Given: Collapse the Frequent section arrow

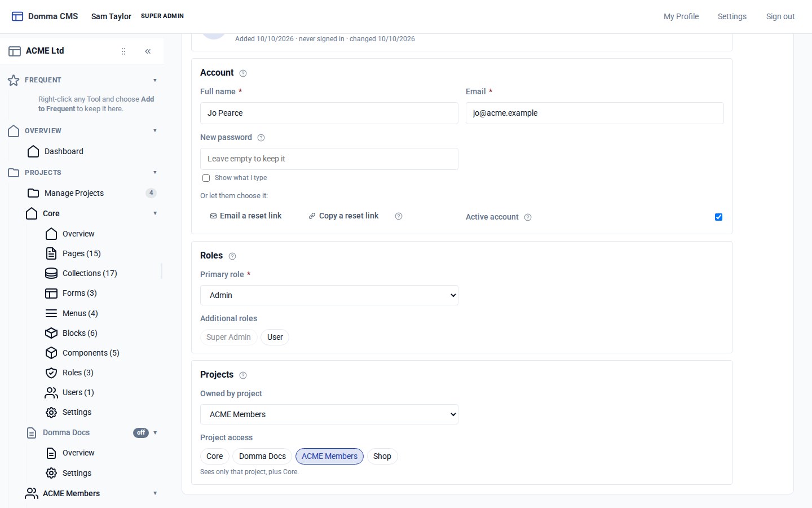Looking at the screenshot, I should point(155,80).
